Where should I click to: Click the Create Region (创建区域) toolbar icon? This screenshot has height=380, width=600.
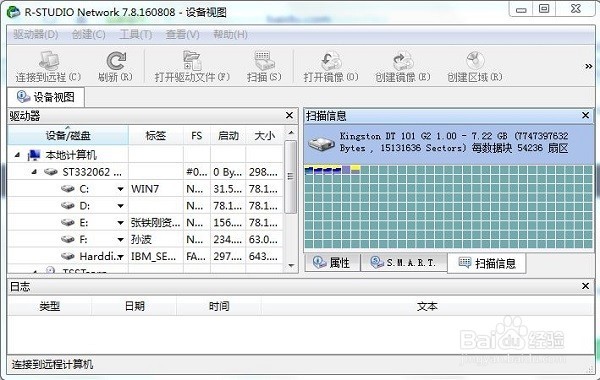tap(475, 60)
